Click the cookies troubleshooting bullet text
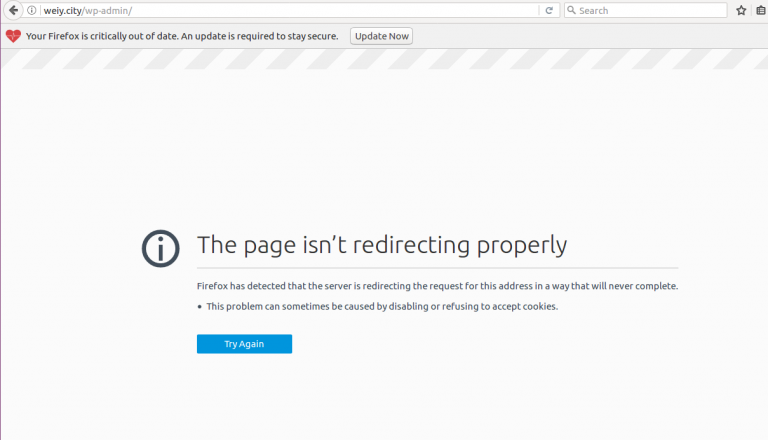 coord(382,306)
